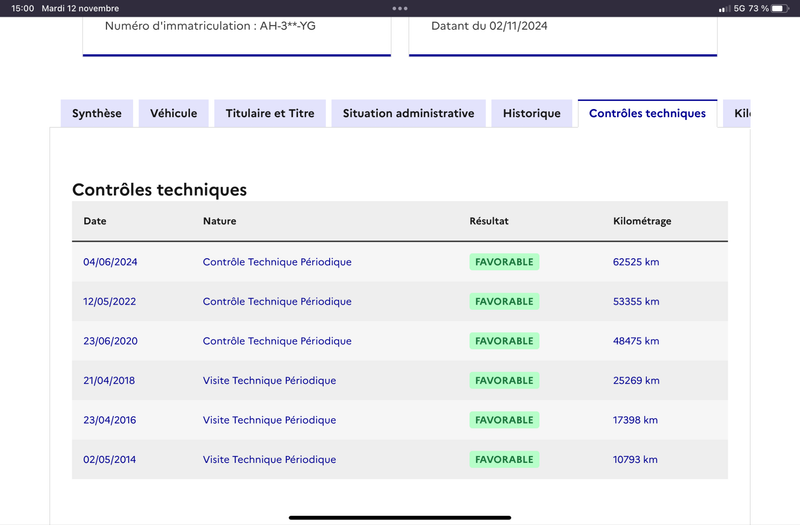Tap the battery icon in status bar
This screenshot has height=525, width=800.
click(x=780, y=8)
